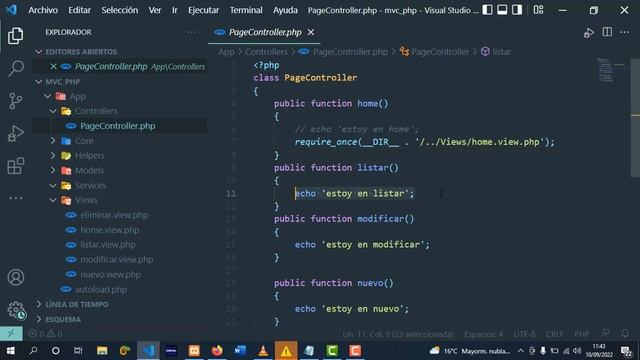
Task: Open nuevo.view.php in the file tree
Action: pyautogui.click(x=110, y=274)
